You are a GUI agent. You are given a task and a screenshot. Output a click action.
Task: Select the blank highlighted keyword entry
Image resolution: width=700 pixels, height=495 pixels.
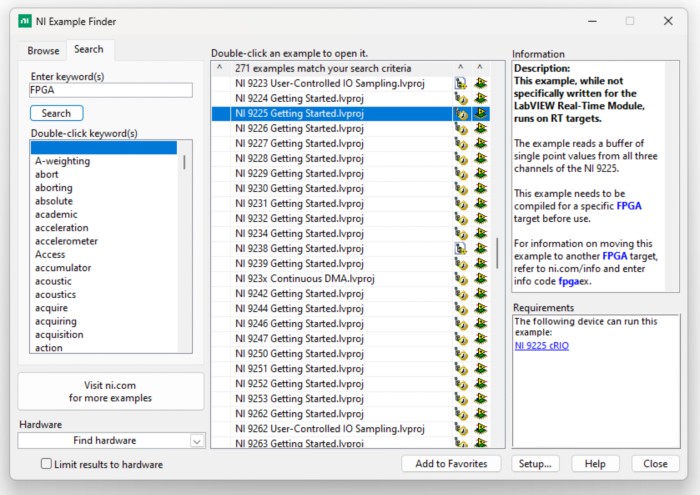[x=104, y=148]
